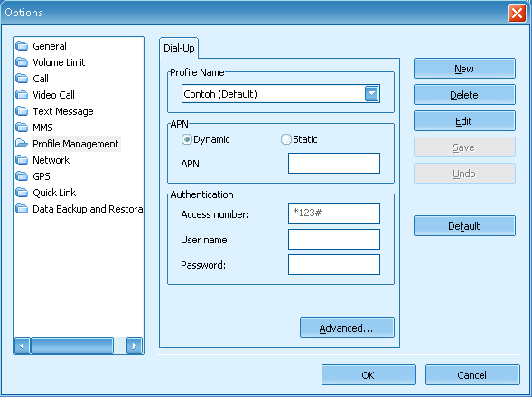Select the Static APN radio button
Screen dimensions: 532x397
coord(286,139)
